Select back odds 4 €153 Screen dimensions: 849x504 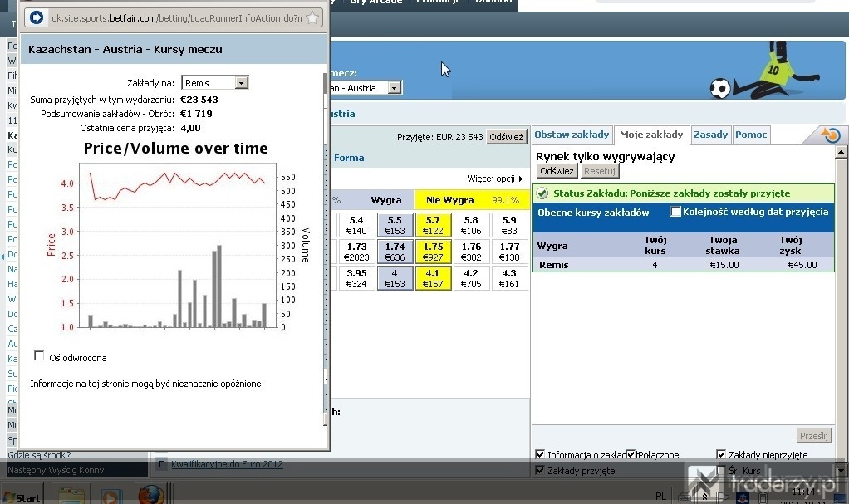coord(395,278)
